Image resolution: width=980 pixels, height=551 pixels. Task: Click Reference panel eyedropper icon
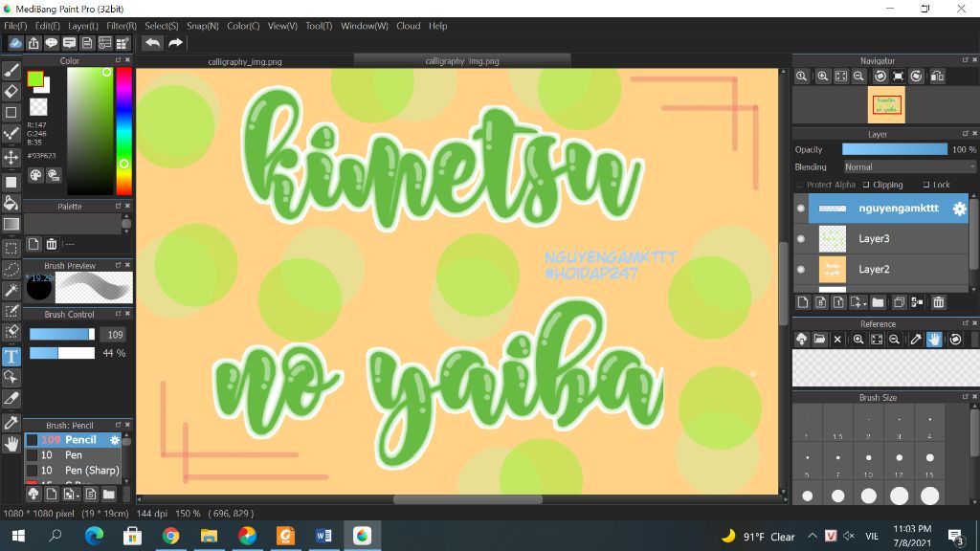[916, 340]
